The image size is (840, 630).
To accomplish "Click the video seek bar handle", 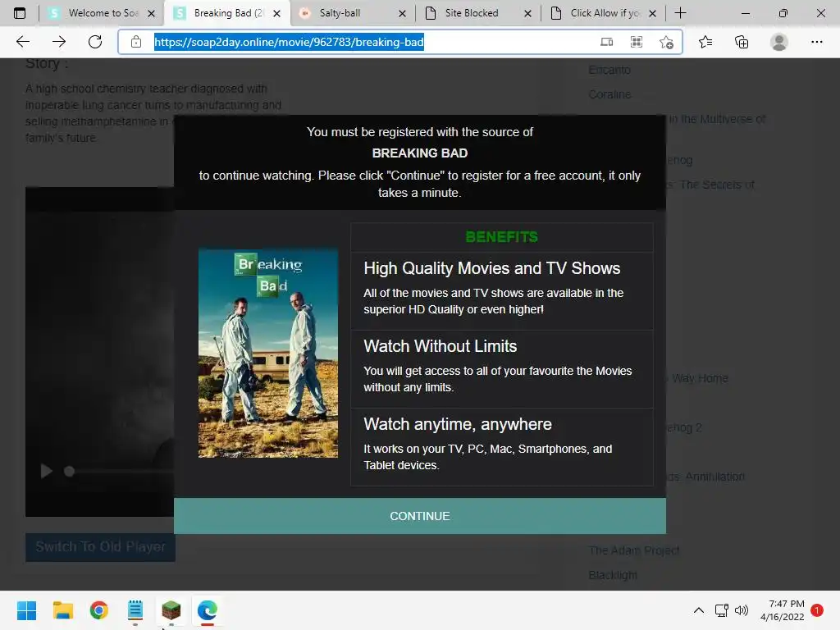I will 69,472.
